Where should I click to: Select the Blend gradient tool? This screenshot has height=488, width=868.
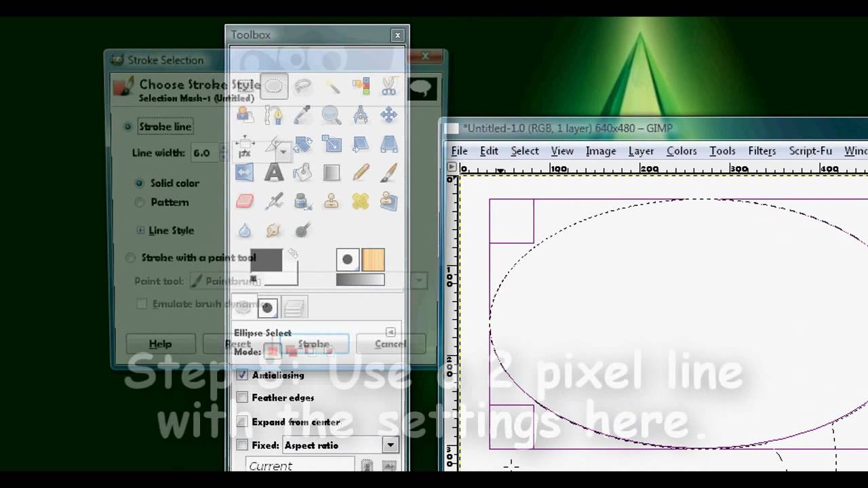point(332,172)
